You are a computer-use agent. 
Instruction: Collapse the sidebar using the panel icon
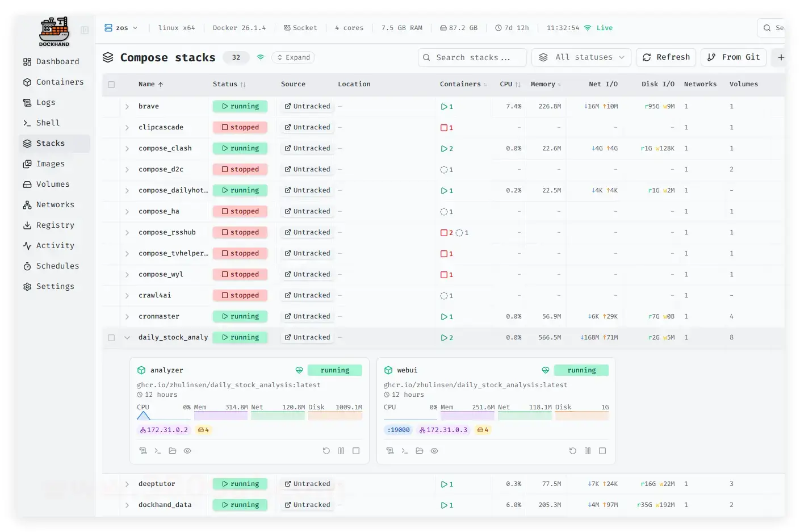[x=85, y=30]
